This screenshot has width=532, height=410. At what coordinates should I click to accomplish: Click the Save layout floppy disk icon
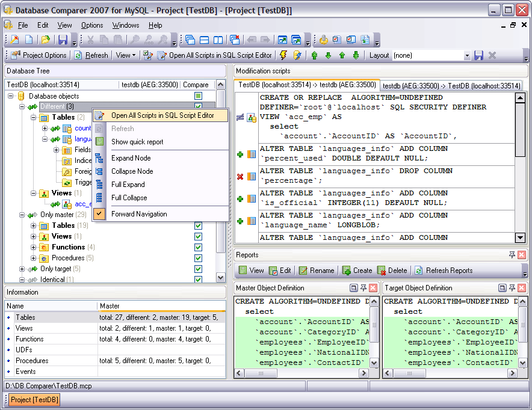click(479, 55)
